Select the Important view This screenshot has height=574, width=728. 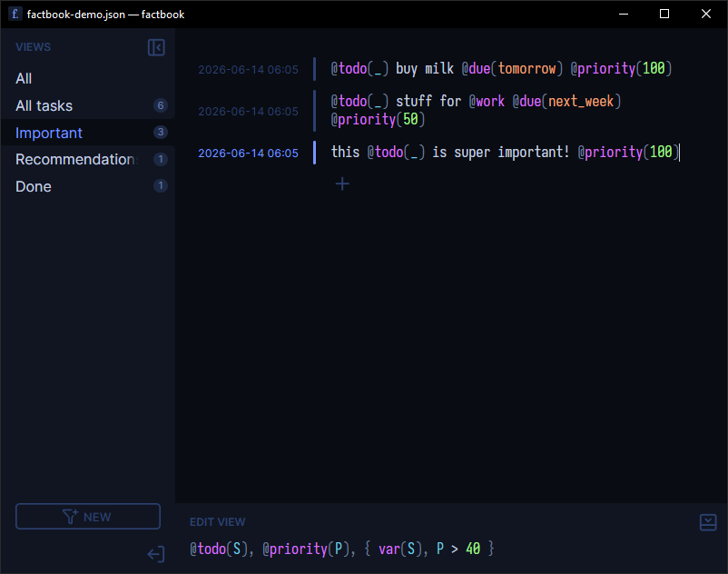pyautogui.click(x=88, y=133)
